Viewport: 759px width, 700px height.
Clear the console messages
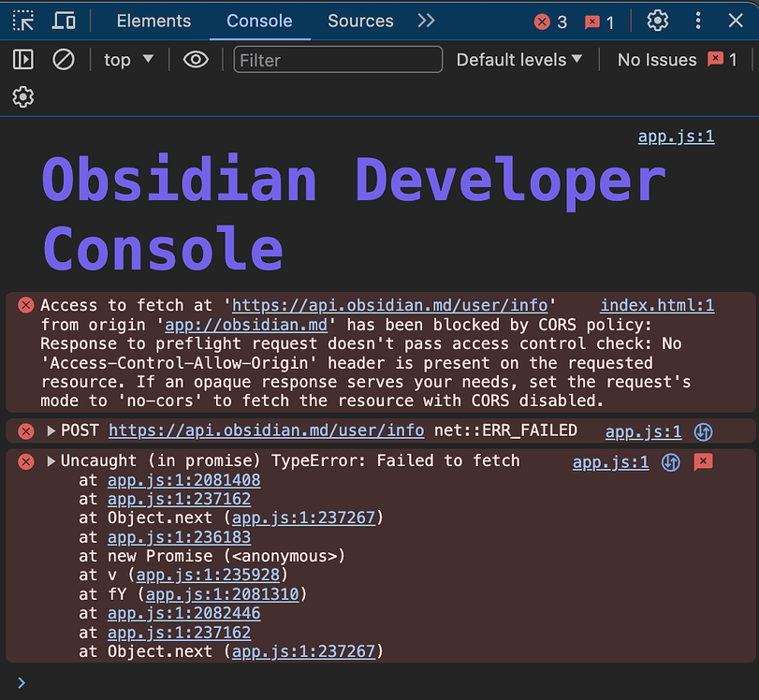[64, 59]
